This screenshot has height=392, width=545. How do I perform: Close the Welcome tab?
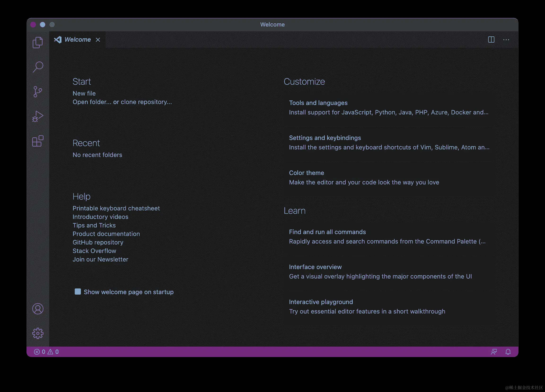(98, 40)
